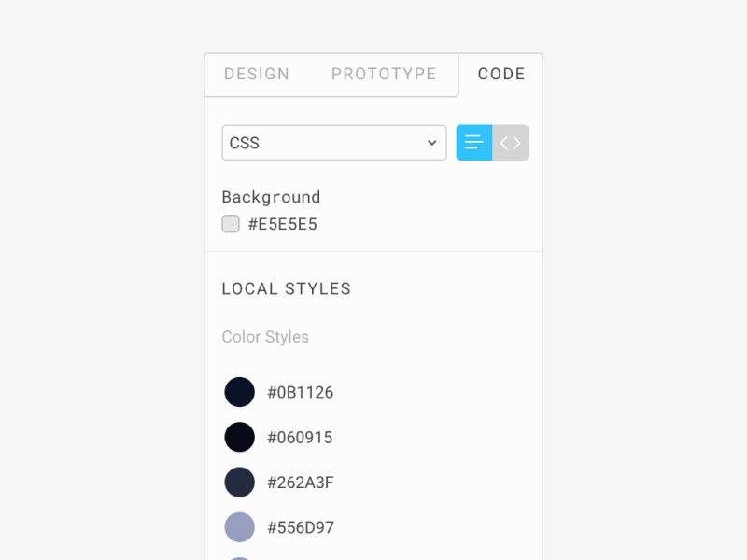
Task: Click the #262A3F navy color circle
Action: click(239, 482)
